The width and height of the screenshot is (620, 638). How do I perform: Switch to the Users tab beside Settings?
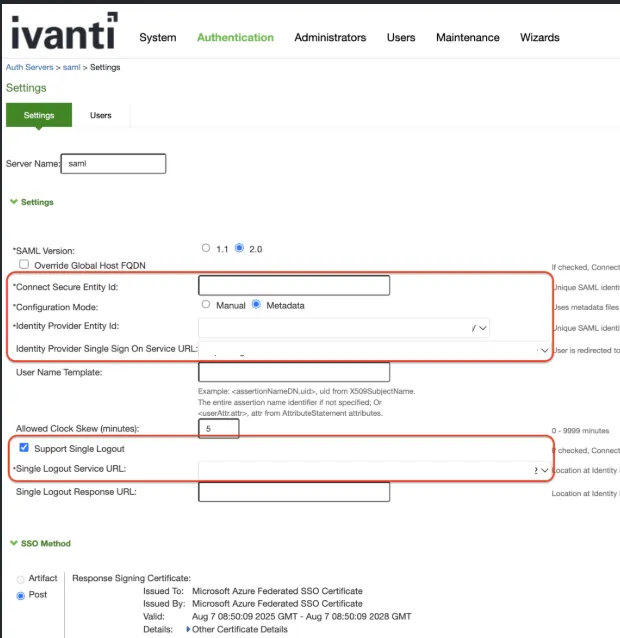coord(100,115)
